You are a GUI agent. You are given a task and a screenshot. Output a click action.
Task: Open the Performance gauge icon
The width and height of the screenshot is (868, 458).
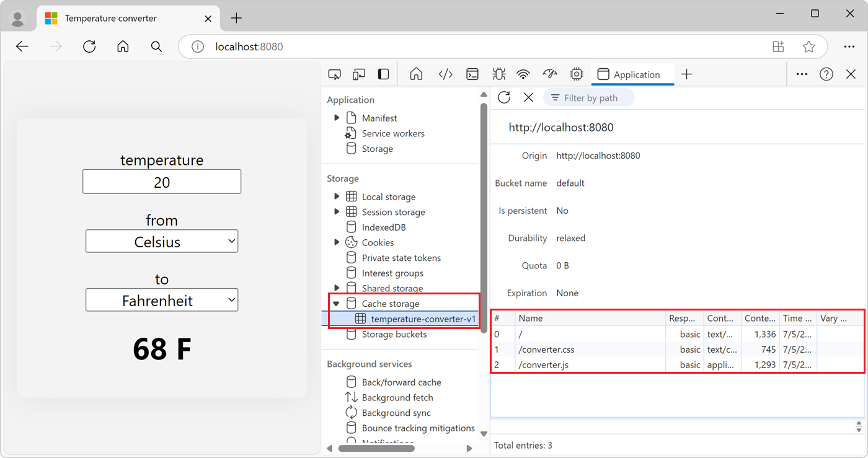click(x=550, y=74)
